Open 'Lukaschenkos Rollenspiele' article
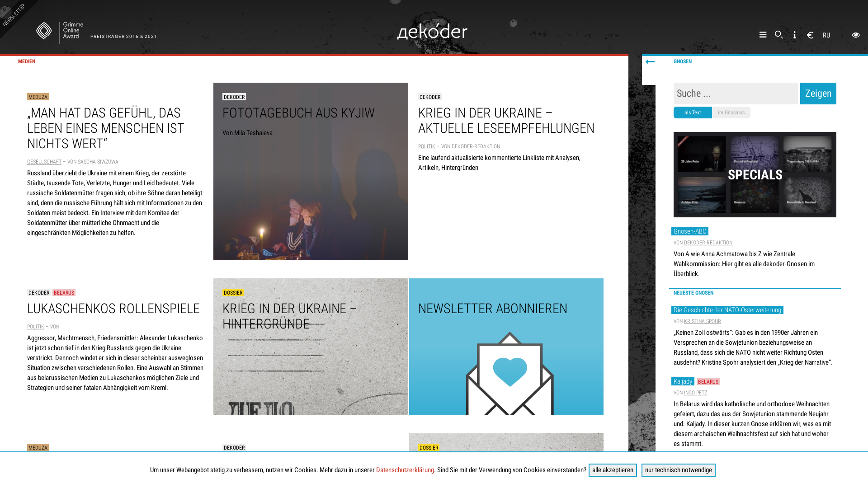This screenshot has width=868, height=488. 113,309
